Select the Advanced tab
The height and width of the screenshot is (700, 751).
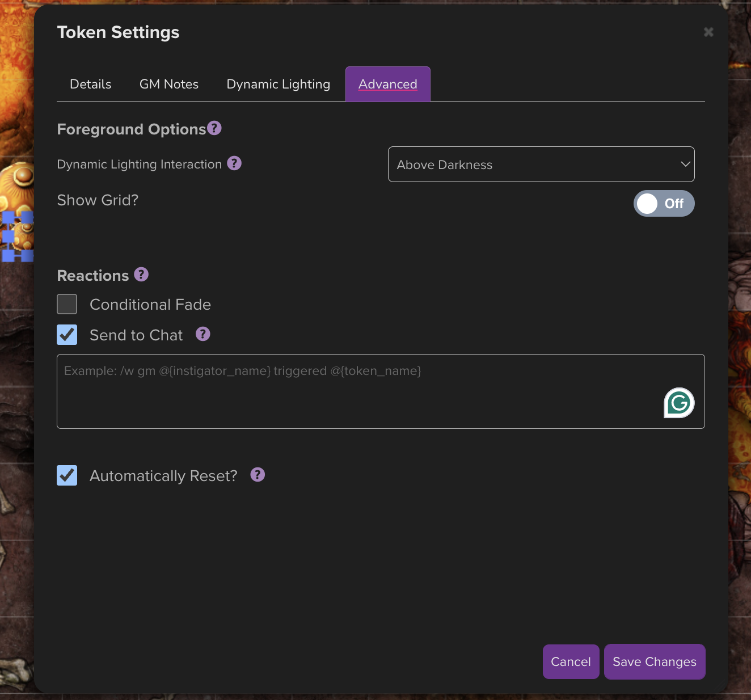tap(388, 85)
